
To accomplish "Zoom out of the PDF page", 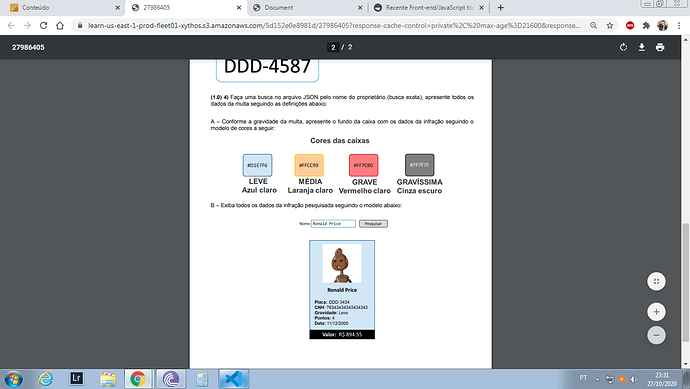I will tap(656, 335).
